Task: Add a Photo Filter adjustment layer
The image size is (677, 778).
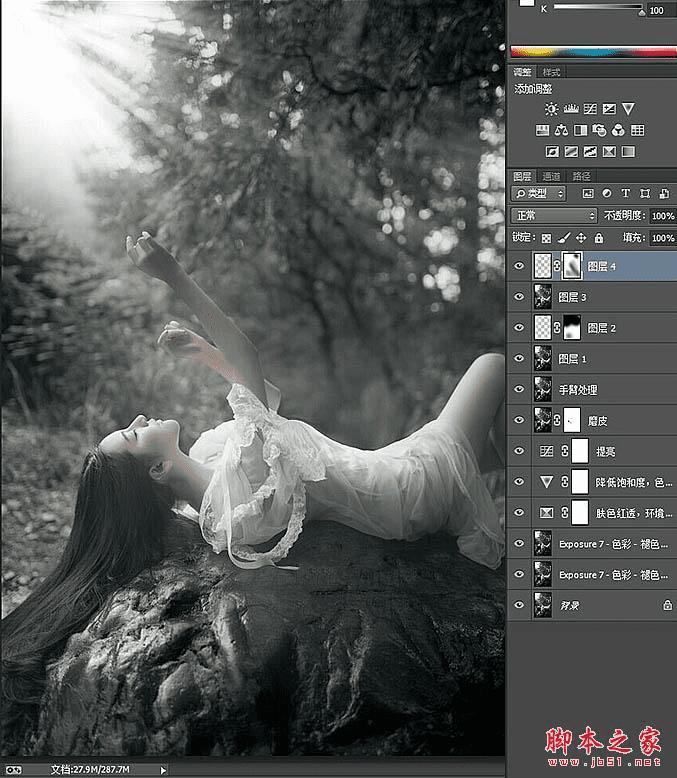Action: [599, 130]
